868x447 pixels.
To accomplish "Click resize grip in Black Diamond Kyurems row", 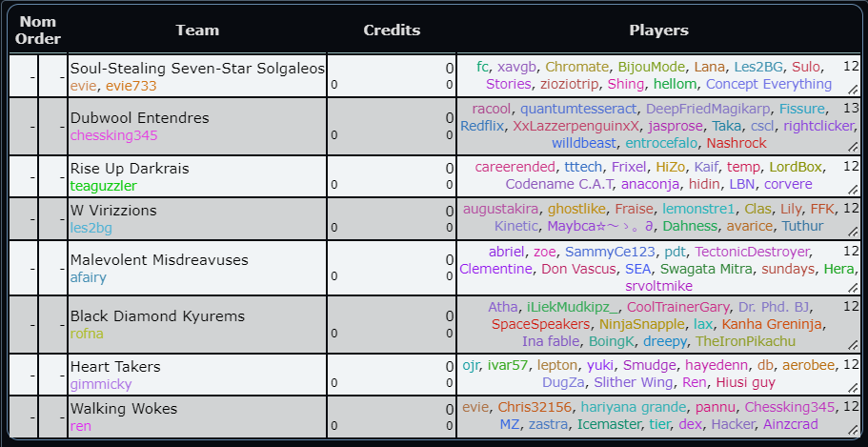I will point(854,345).
